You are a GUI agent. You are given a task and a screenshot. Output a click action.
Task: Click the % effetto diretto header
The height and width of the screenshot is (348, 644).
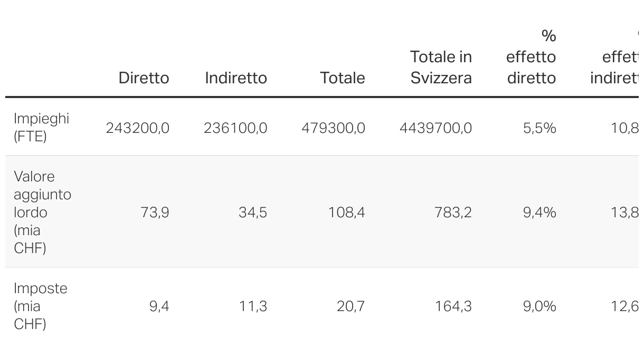tap(531, 57)
